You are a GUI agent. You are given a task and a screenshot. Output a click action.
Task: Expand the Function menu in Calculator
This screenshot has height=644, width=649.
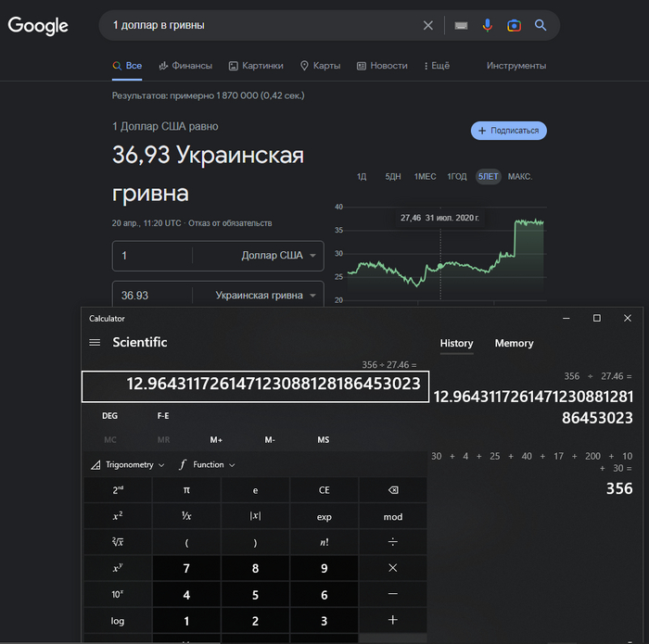pos(207,465)
